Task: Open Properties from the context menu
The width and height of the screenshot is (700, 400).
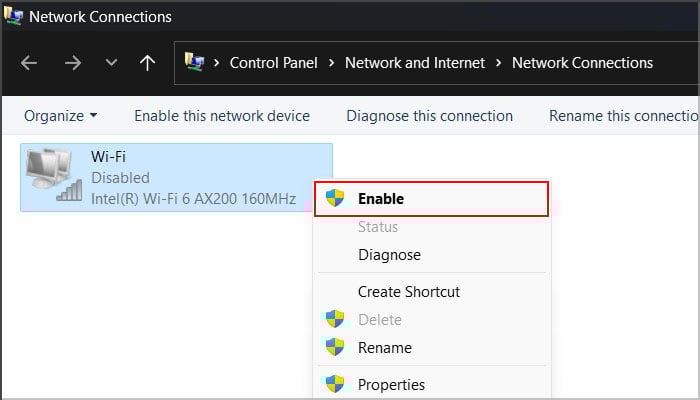Action: [391, 385]
